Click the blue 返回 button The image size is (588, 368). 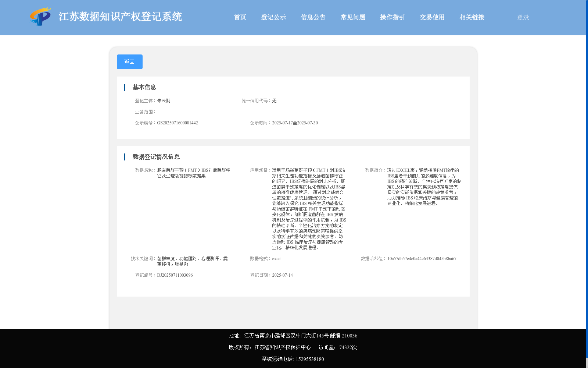(130, 62)
